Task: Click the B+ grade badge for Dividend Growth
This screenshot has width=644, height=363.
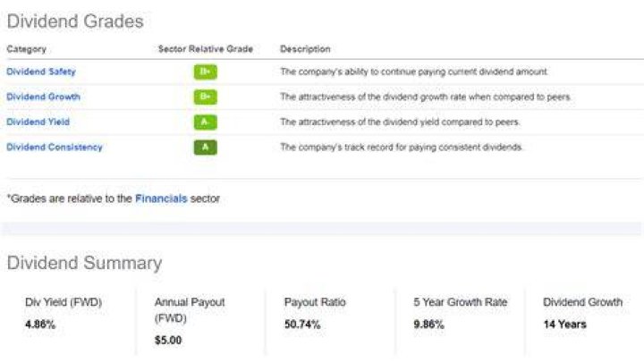Action: [x=206, y=97]
